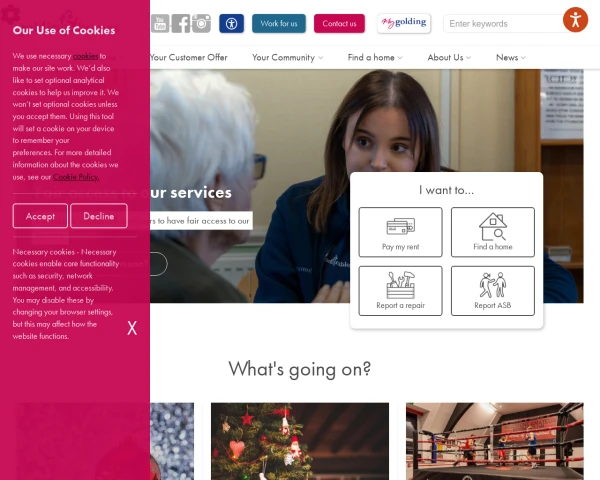The height and width of the screenshot is (480, 600).
Task: Expand the Find a home menu
Action: click(x=375, y=57)
